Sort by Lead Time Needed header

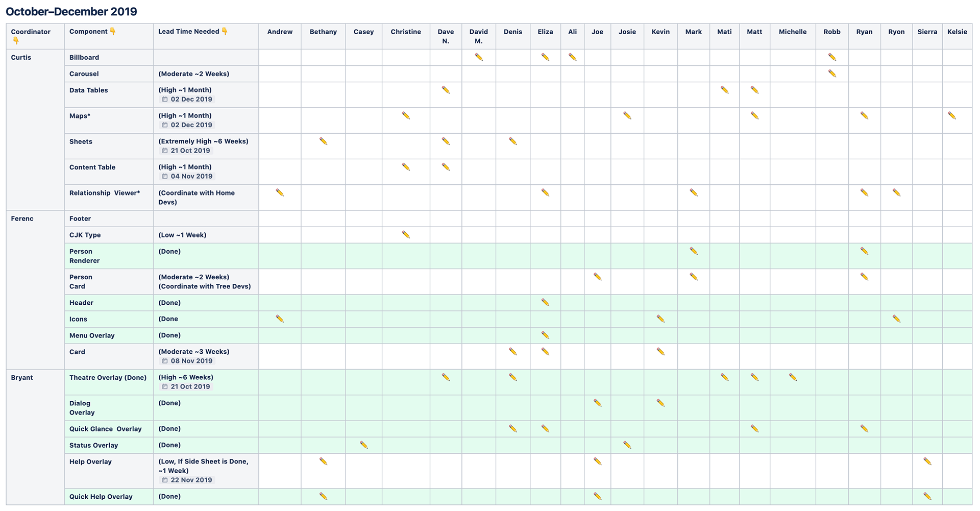click(206, 36)
